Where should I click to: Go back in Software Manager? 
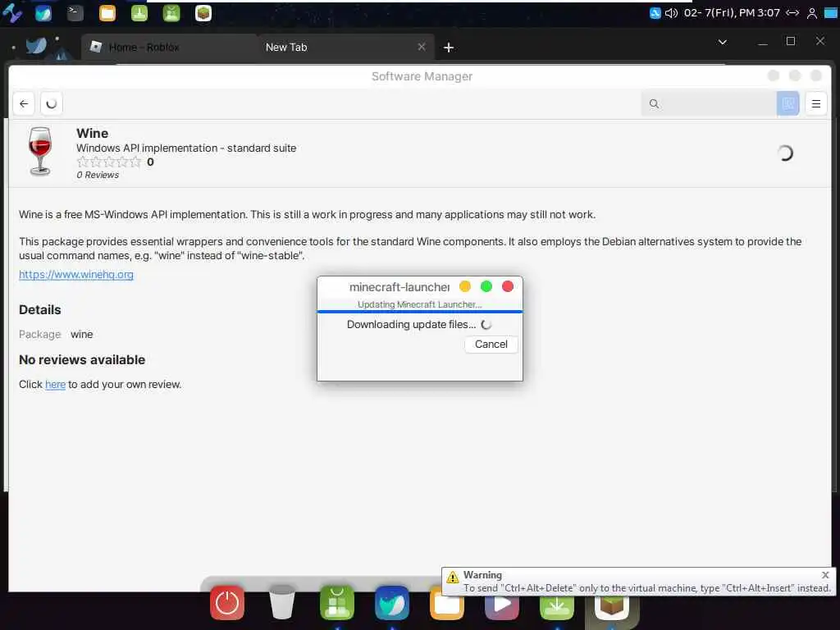[x=24, y=103]
